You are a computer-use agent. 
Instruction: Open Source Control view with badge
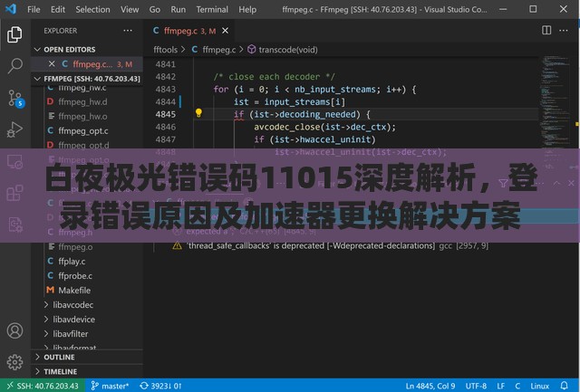coord(15,99)
